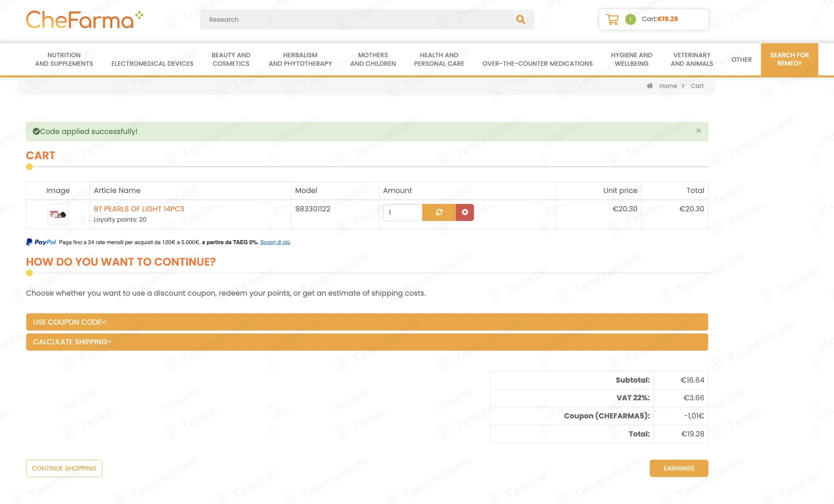The image size is (834, 504).
Task: Open Health and Personal Care menu
Action: [x=439, y=59]
